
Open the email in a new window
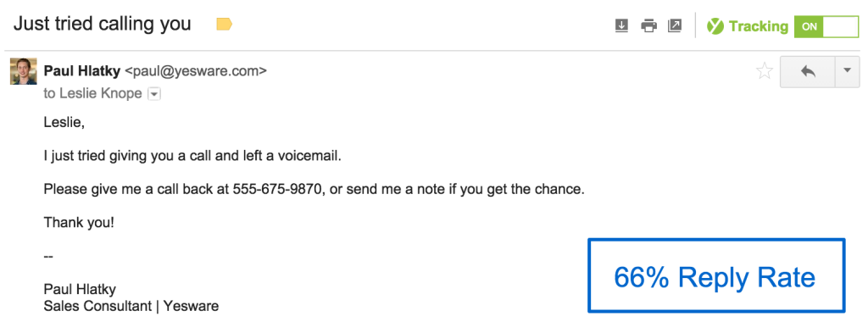coord(674,25)
